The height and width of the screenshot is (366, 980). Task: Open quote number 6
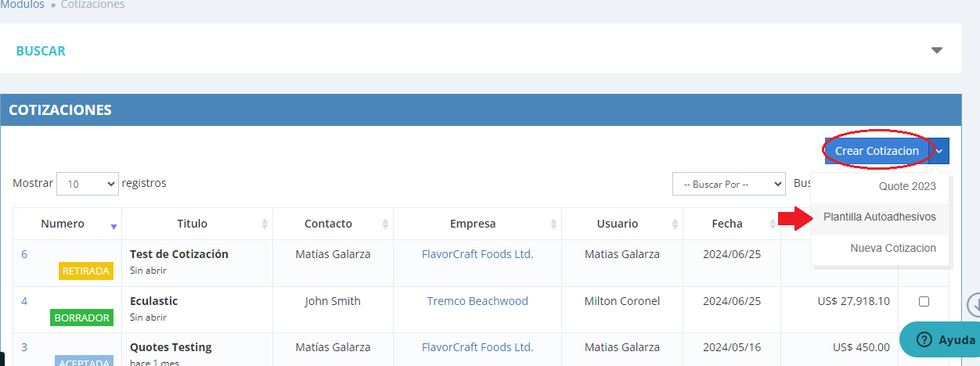pos(24,254)
